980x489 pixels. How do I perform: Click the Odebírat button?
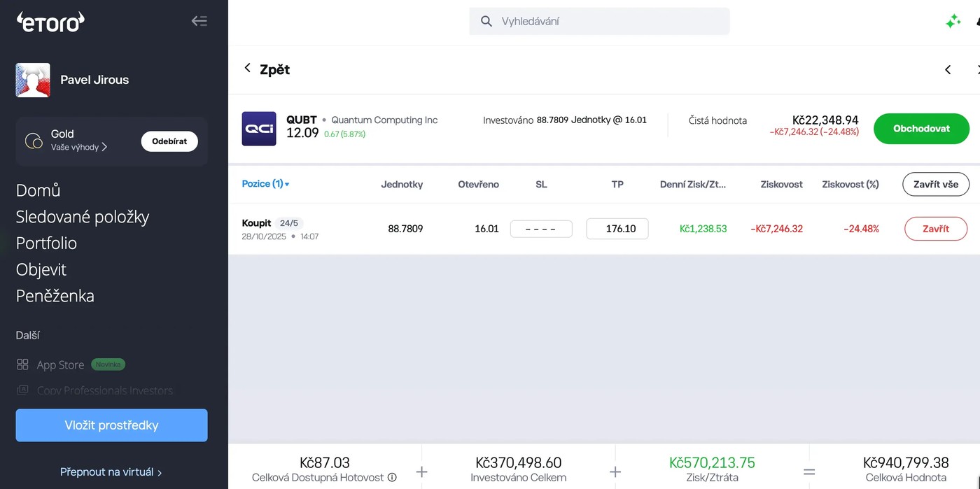pos(169,141)
